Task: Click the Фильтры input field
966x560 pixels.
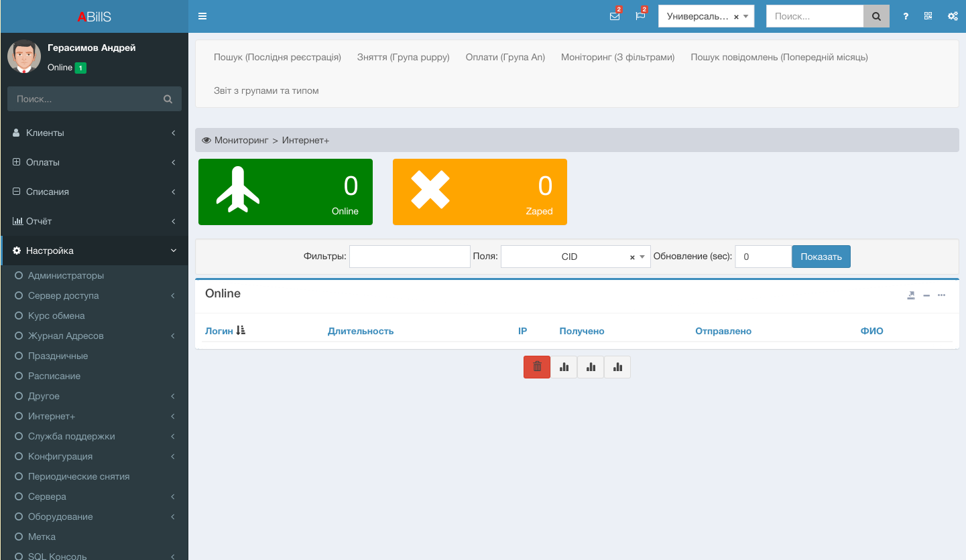Action: coord(410,257)
